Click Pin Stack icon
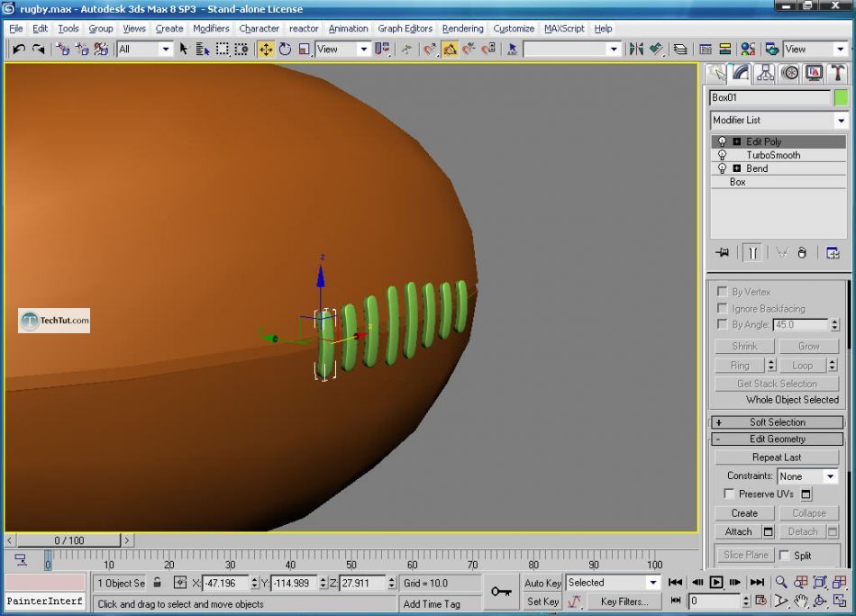Viewport: 856px width, 616px height. pyautogui.click(x=723, y=253)
